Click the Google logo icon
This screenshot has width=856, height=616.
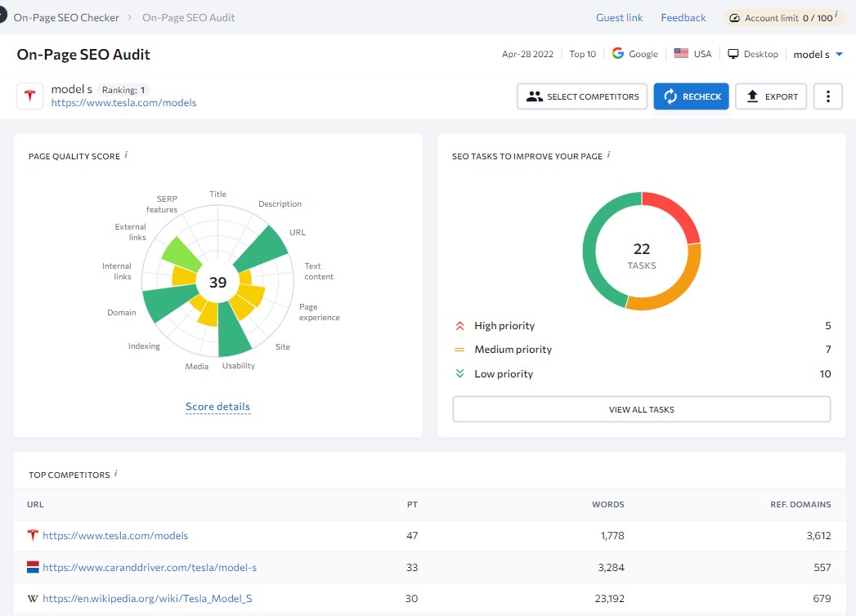(618, 53)
